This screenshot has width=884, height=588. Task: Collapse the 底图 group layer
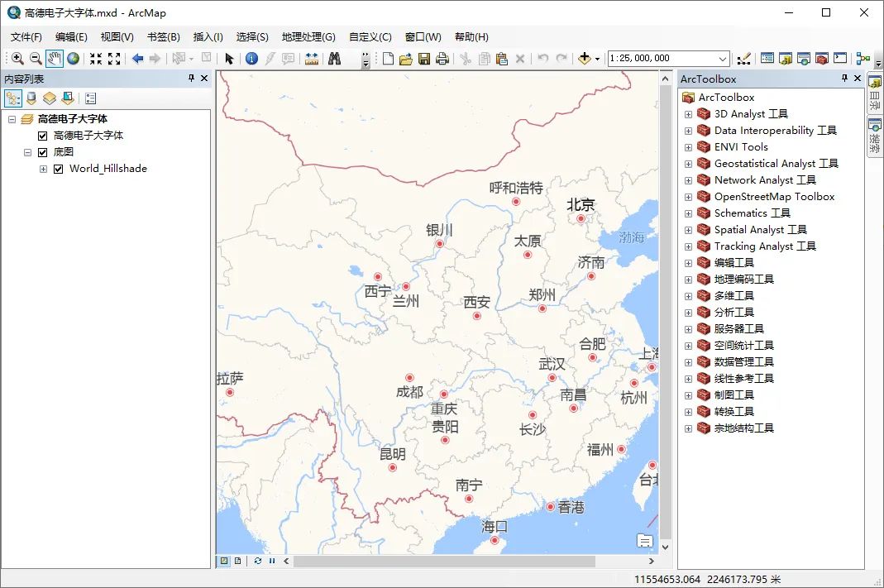pyautogui.click(x=27, y=152)
